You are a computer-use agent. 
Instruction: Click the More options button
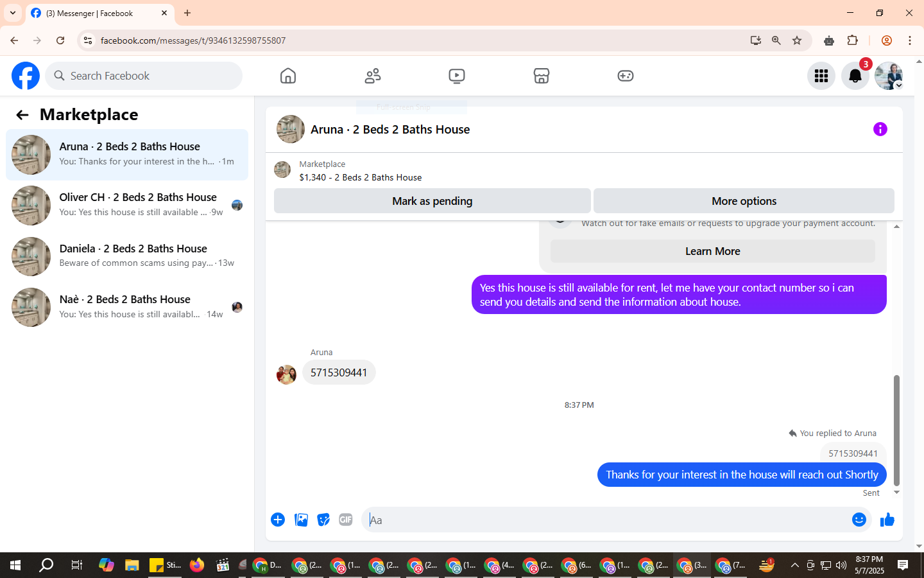point(744,201)
